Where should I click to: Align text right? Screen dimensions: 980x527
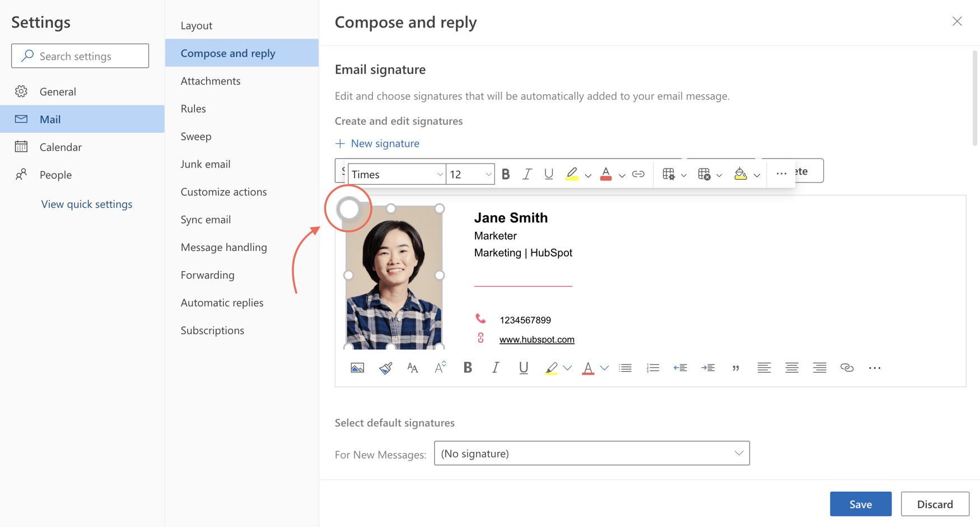819,368
